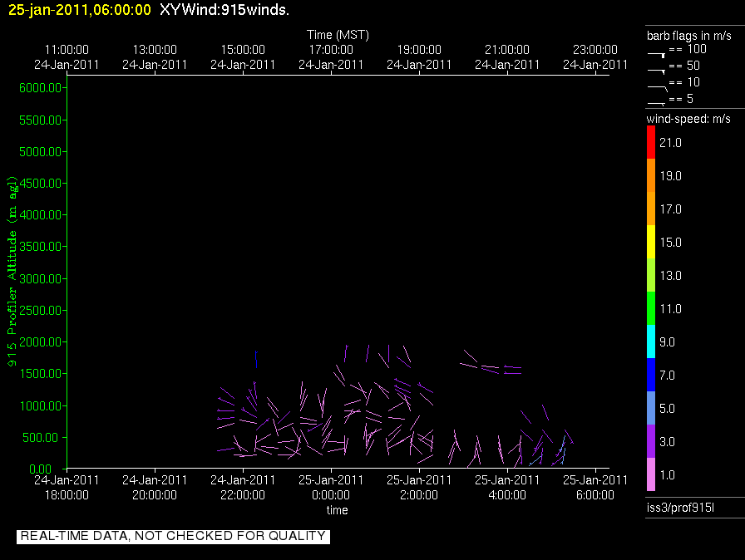Screen dimensions: 745x560
Task: Click the 1000.00 altitude label
Action: coord(41,405)
